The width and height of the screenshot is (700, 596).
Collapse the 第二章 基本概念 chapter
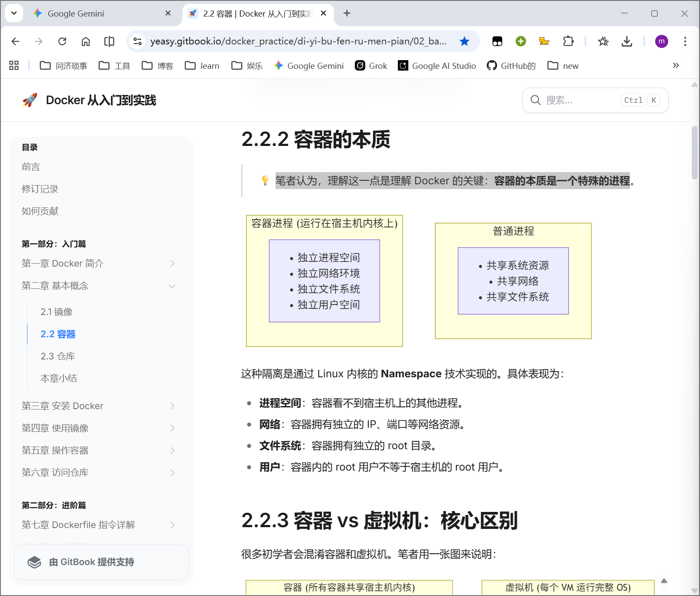point(172,286)
